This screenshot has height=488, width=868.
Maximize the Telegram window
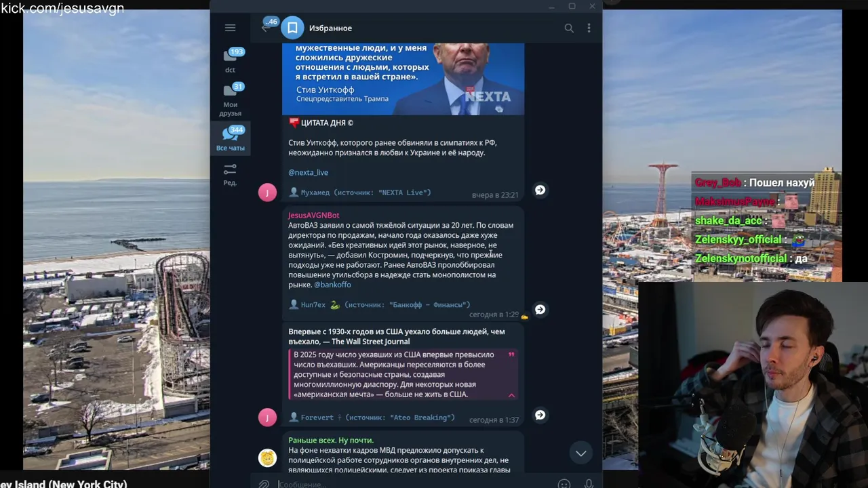pos(572,6)
